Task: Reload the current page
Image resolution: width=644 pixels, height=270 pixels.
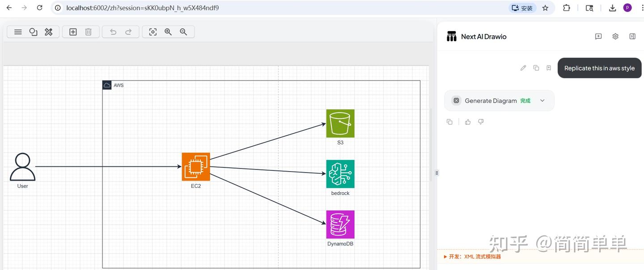Action: coord(39,8)
